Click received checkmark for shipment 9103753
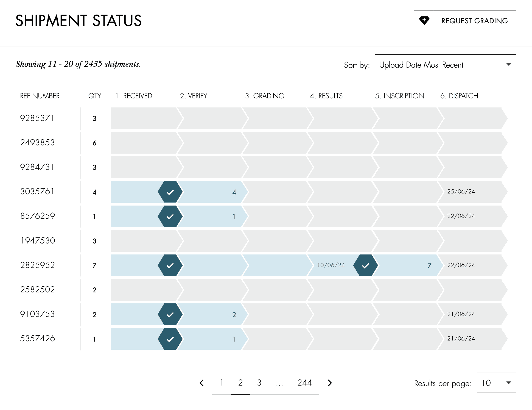Screen dimensions: 532x410 click(170, 314)
